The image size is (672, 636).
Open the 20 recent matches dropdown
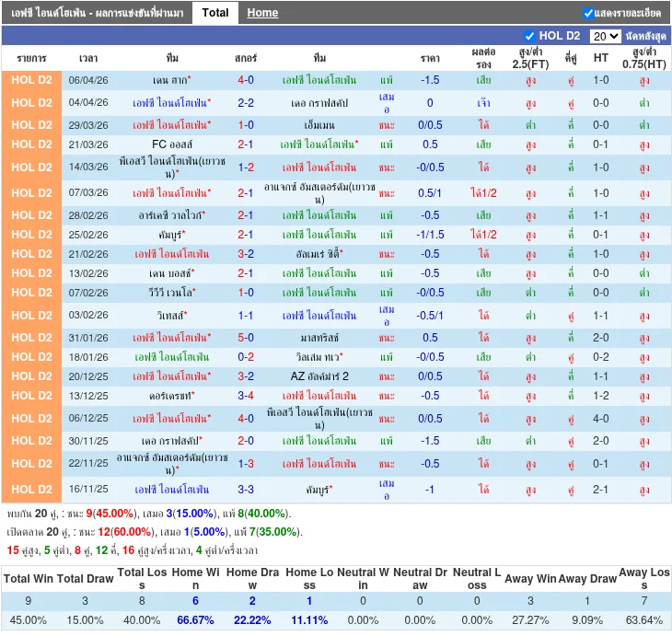pos(605,36)
